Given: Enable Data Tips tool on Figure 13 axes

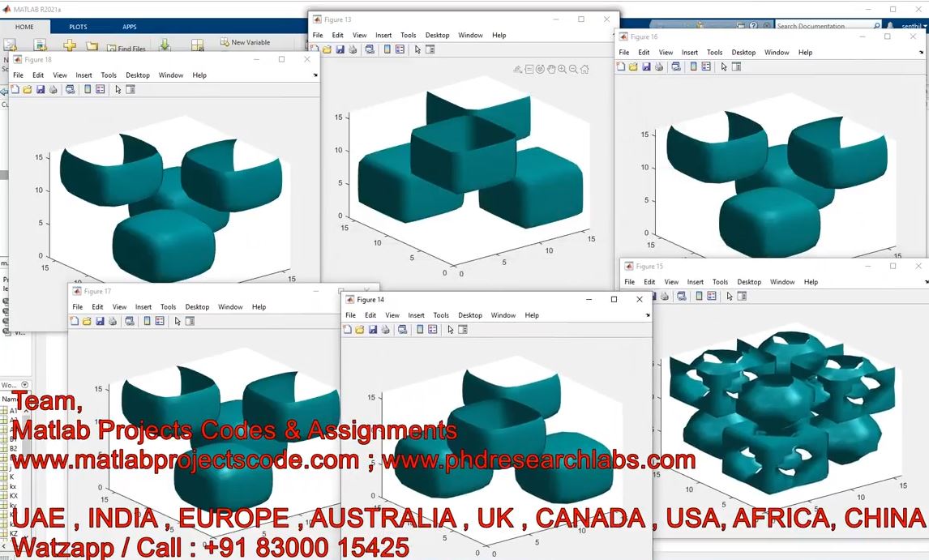Looking at the screenshot, I should (x=529, y=70).
